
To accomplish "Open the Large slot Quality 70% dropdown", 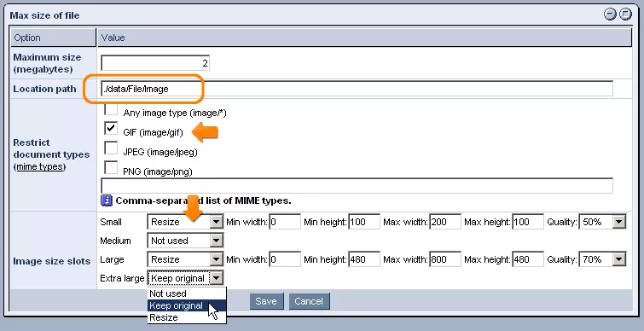I will tap(602, 259).
